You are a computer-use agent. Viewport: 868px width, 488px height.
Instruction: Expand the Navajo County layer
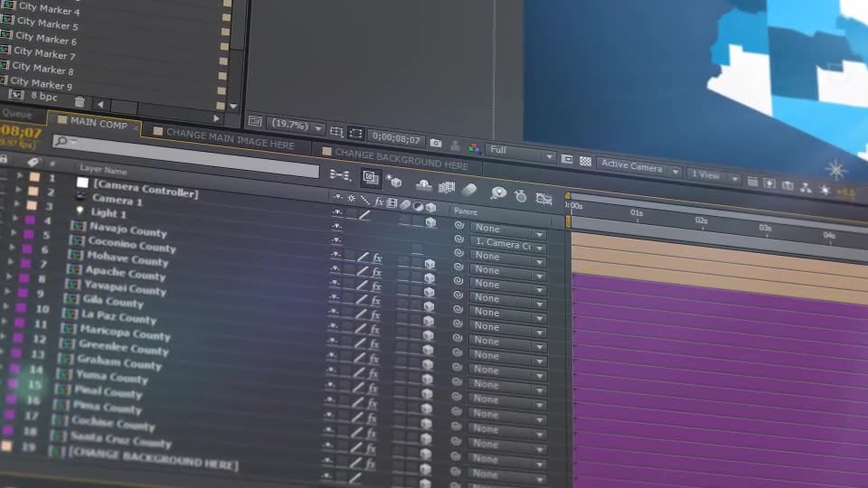(14, 219)
